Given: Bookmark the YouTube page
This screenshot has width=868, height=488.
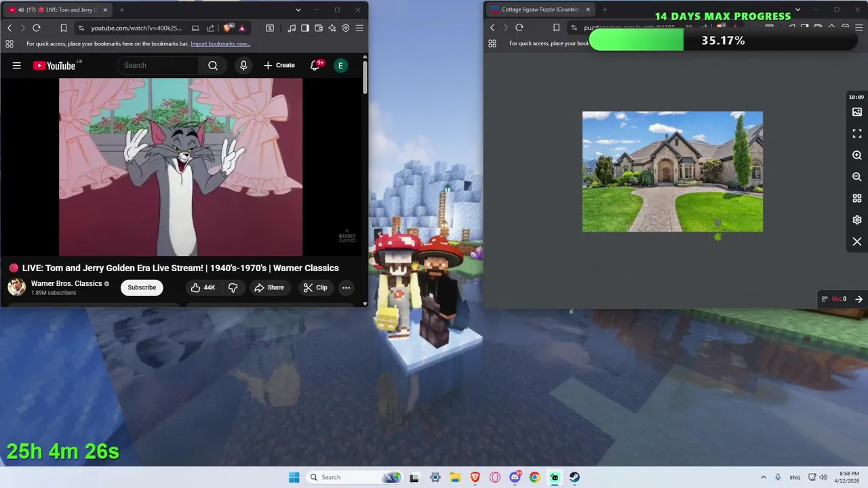Looking at the screenshot, I should [x=63, y=28].
